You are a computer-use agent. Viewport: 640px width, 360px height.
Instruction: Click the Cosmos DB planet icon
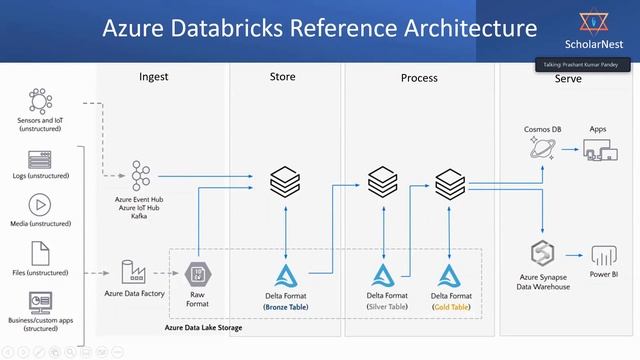click(x=542, y=148)
